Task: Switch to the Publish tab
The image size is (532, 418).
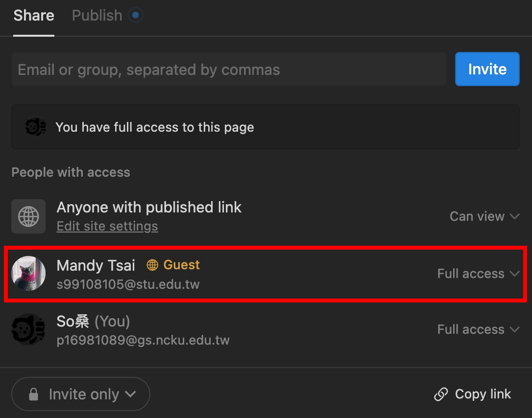Action: point(97,16)
